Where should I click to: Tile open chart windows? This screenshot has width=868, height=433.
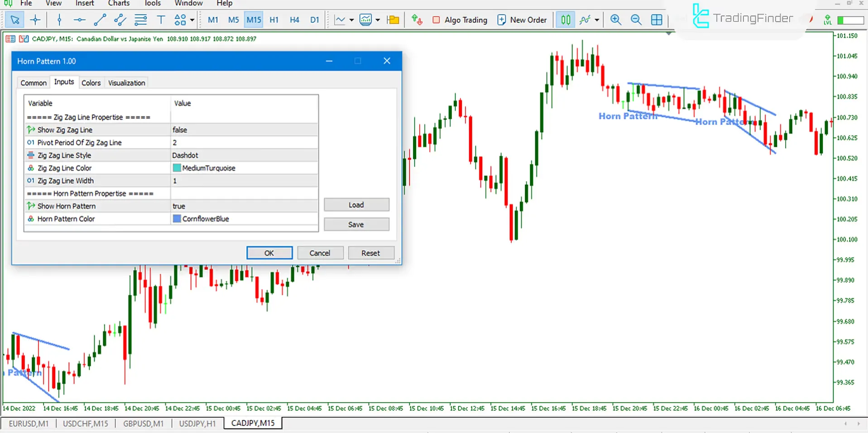coord(656,19)
